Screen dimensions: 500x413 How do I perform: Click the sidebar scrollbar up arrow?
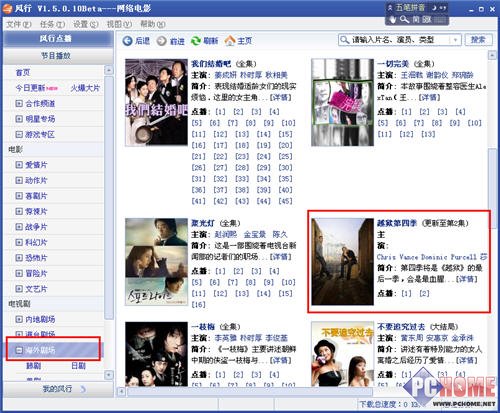point(109,70)
